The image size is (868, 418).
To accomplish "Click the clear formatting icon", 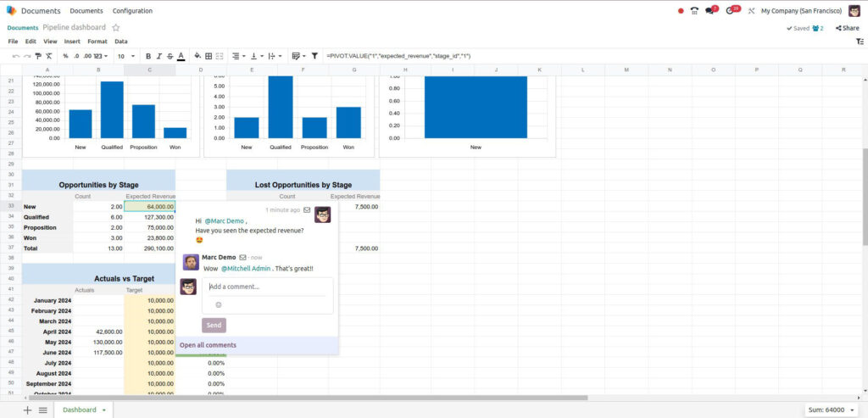I will (x=49, y=56).
